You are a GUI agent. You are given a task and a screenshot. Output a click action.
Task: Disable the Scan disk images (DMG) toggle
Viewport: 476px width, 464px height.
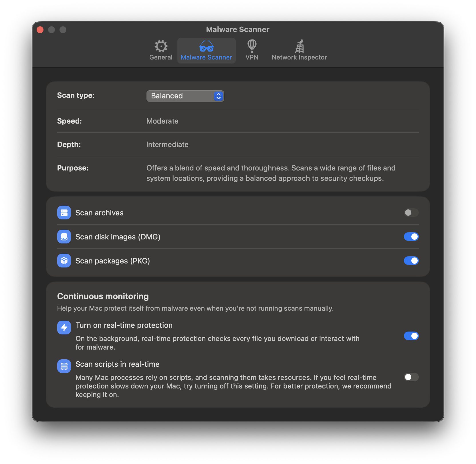tap(411, 237)
